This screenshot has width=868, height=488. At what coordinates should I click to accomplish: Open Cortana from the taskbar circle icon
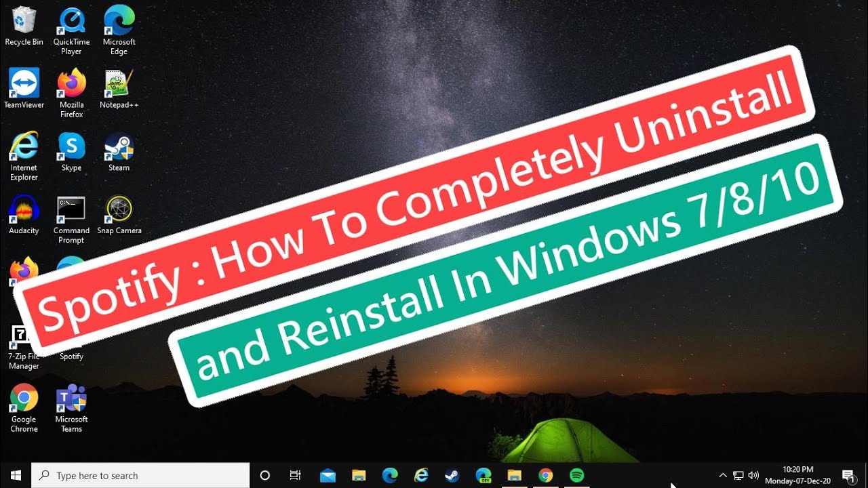click(265, 475)
